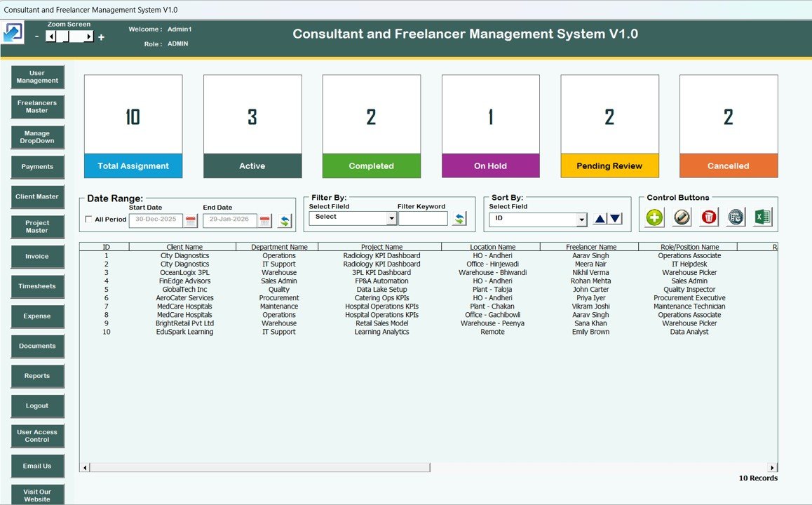Click the Zoom Screen slider track

pyautogui.click(x=69, y=36)
